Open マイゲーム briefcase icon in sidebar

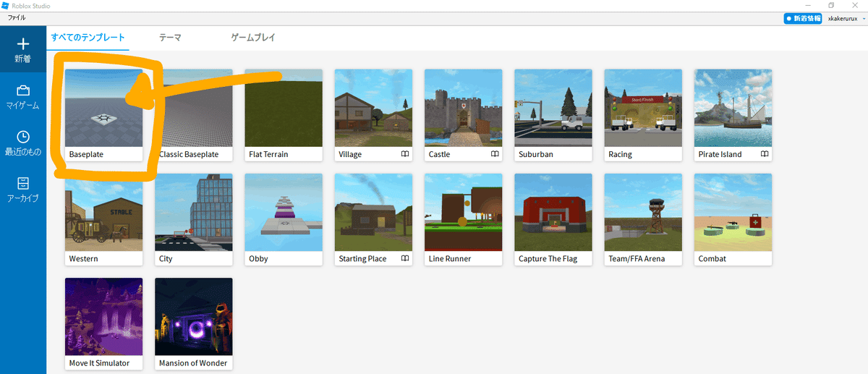pos(23,90)
